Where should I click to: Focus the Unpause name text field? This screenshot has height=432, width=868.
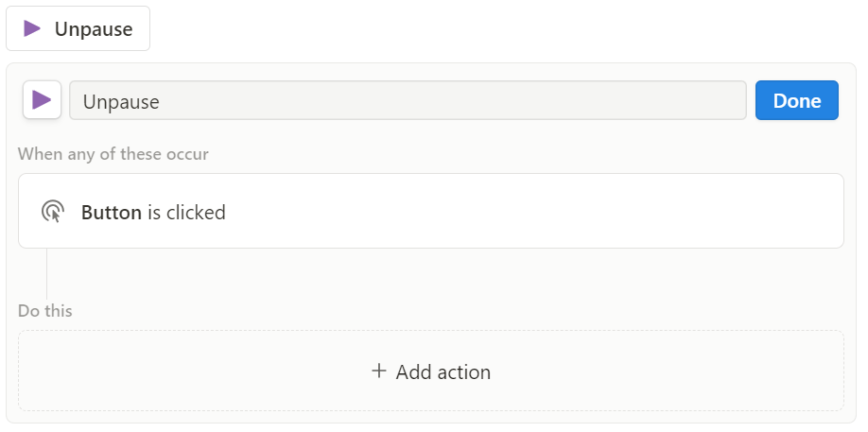[x=408, y=100]
